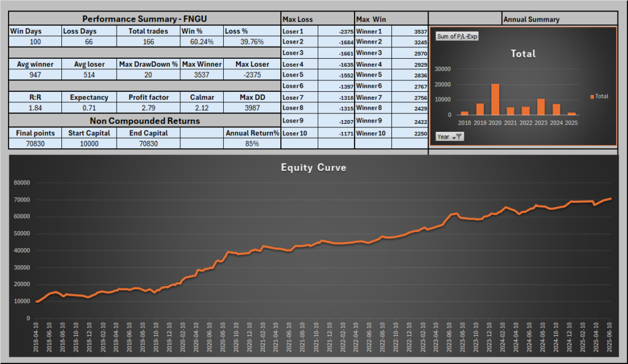Viewport: 628px width, 364px height.
Task: Click the Loser 9 value -1207
Action: 336,121
